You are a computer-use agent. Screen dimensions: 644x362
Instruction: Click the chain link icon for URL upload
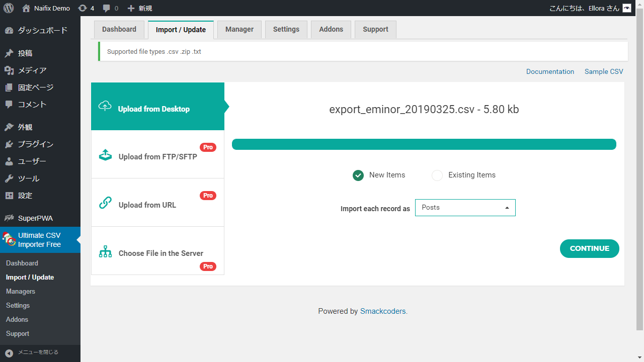(x=105, y=203)
